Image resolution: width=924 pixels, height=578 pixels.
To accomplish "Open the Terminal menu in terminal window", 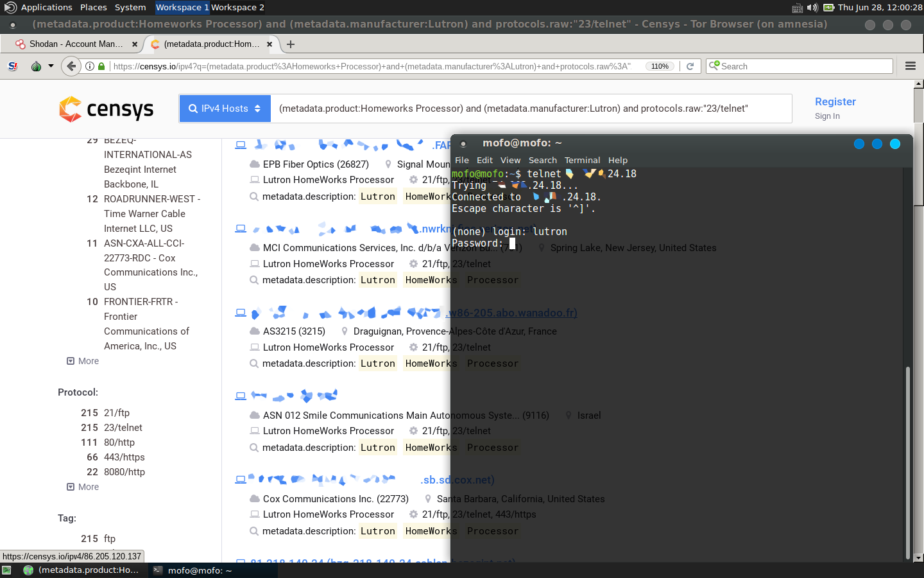I will tap(582, 160).
